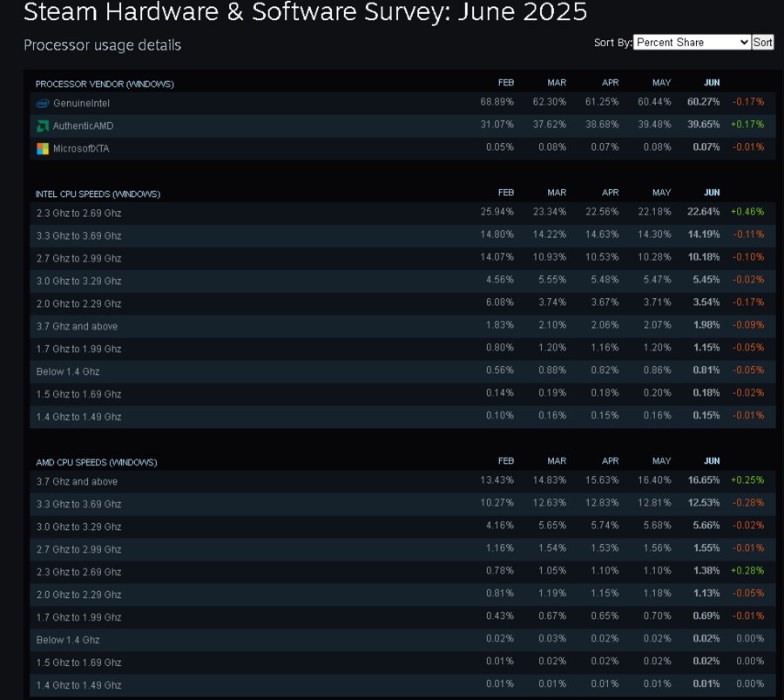This screenshot has height=700, width=784.
Task: Select AMD's 3.7 Ghz and above row
Action: coord(77,482)
